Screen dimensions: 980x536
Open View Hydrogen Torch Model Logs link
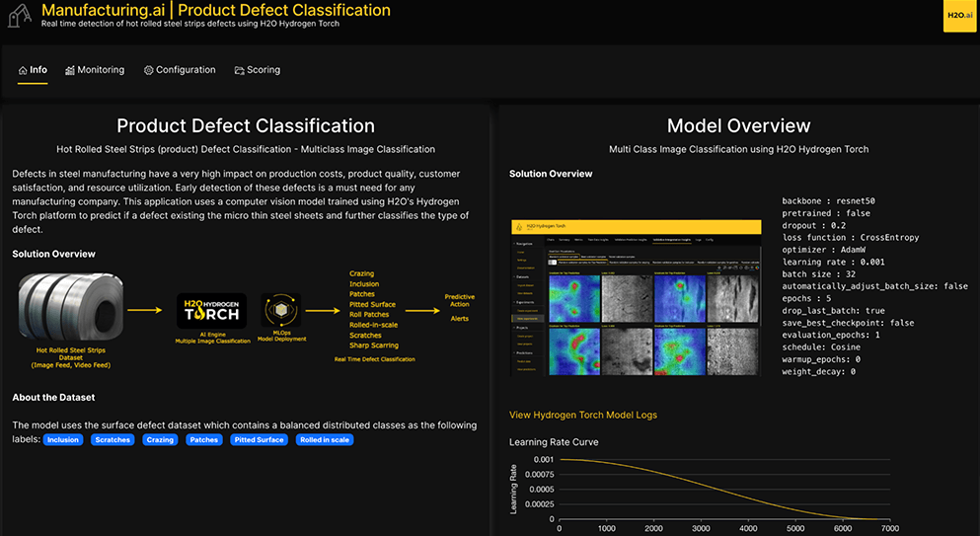tap(583, 415)
